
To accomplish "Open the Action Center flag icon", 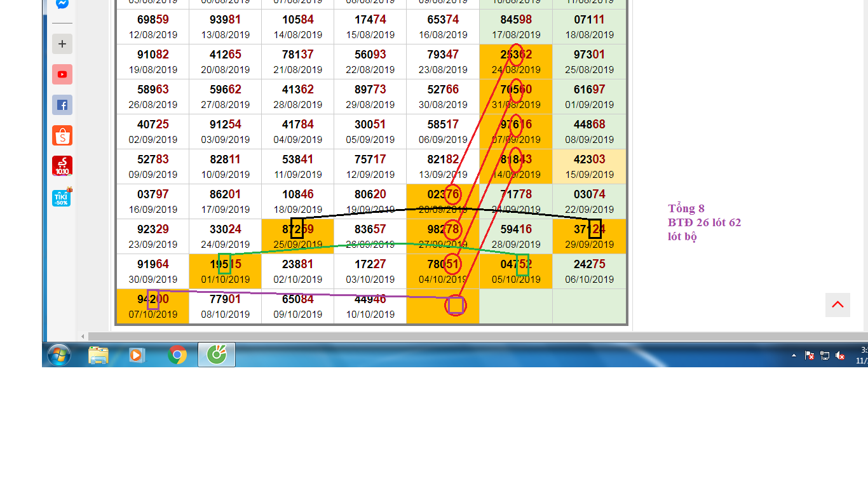I will tap(810, 356).
